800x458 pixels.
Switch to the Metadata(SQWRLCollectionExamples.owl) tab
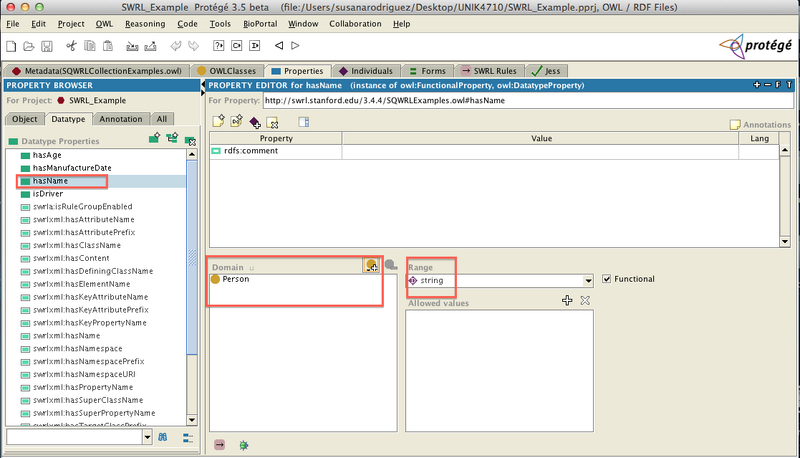97,71
